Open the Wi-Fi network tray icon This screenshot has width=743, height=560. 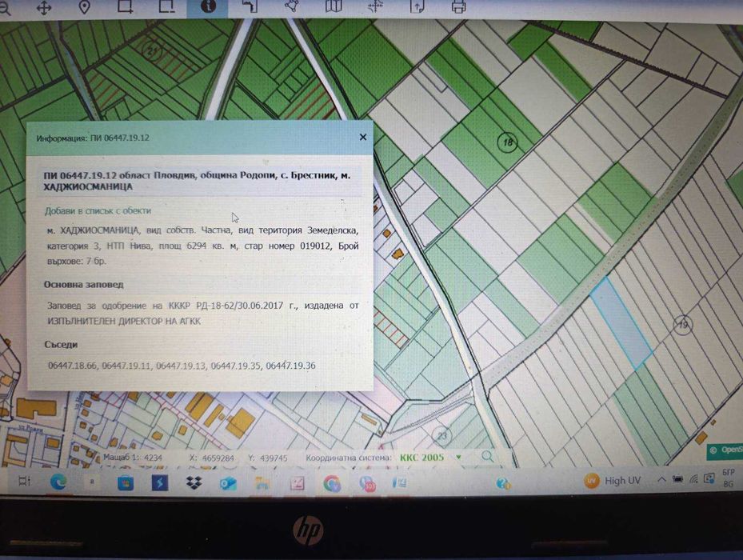[x=693, y=479]
